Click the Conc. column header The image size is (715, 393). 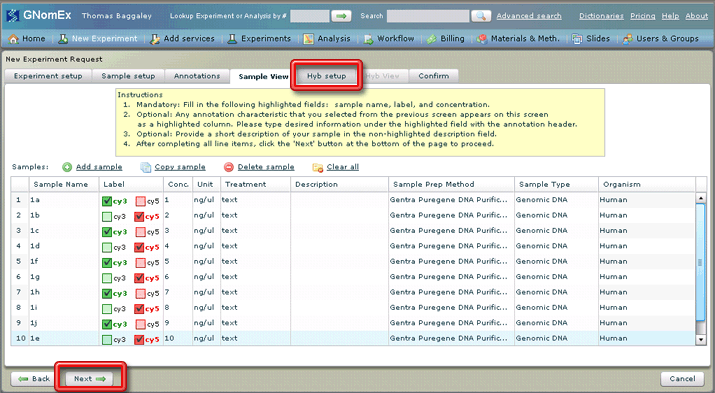[x=178, y=184]
